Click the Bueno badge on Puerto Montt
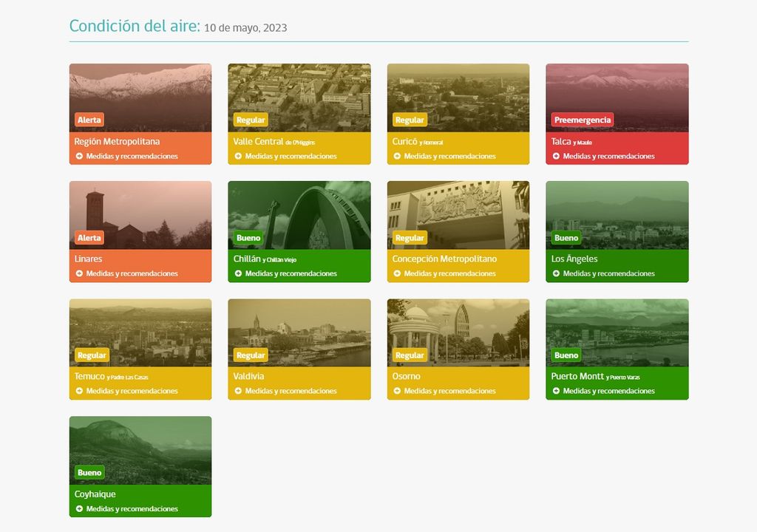 coord(566,355)
